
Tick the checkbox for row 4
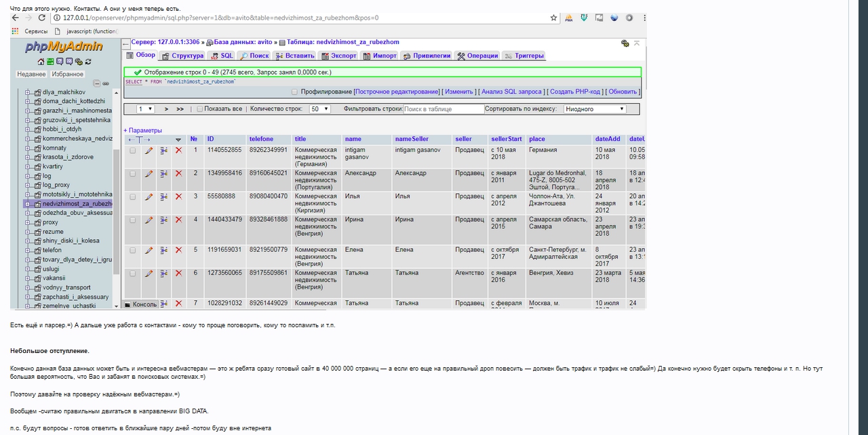[x=133, y=220]
